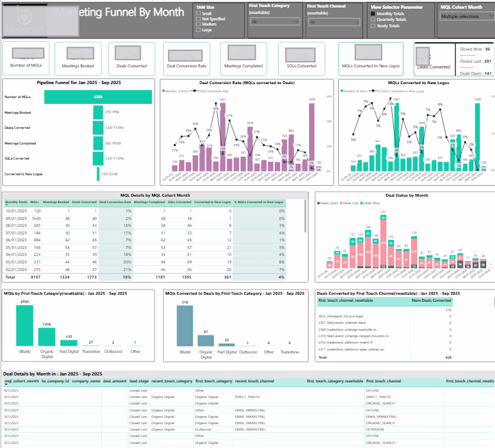Select the 02/01/2025 row in MQL Details
Screen dimensions: 495x448
(x=145, y=270)
